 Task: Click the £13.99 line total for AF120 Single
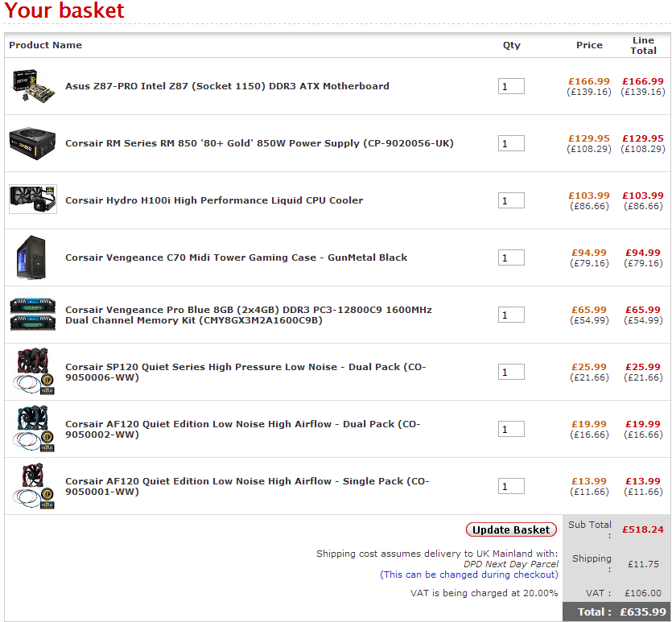(643, 481)
